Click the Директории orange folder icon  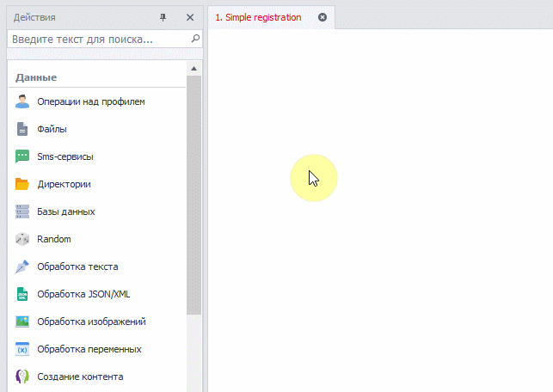click(x=22, y=184)
